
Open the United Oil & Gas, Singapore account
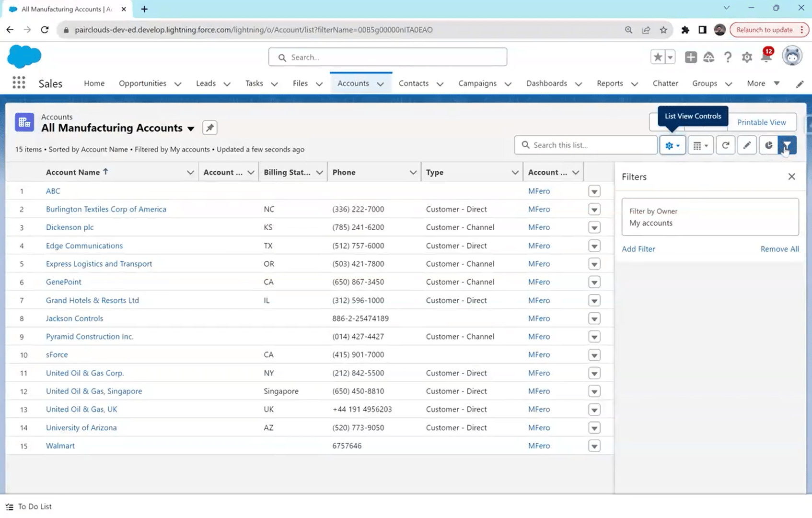pos(94,391)
